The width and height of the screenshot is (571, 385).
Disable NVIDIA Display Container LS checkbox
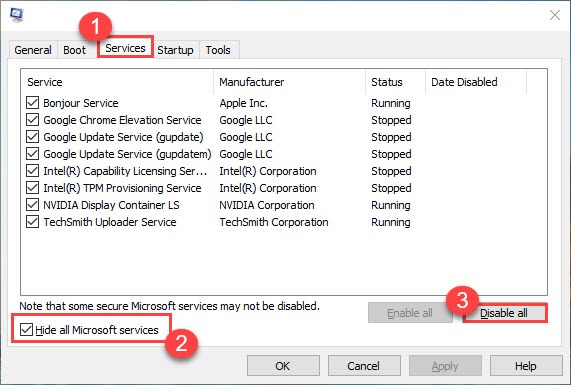pos(32,205)
